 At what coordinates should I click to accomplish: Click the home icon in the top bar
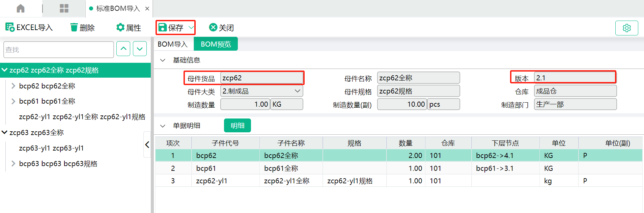pyautogui.click(x=21, y=8)
